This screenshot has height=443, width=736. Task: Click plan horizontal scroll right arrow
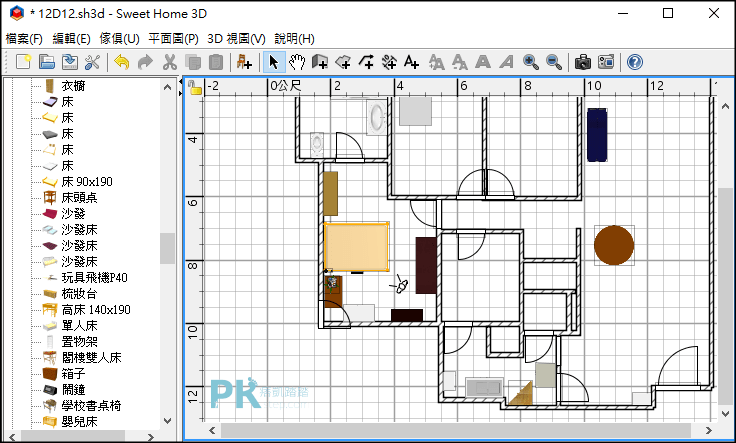[708, 430]
